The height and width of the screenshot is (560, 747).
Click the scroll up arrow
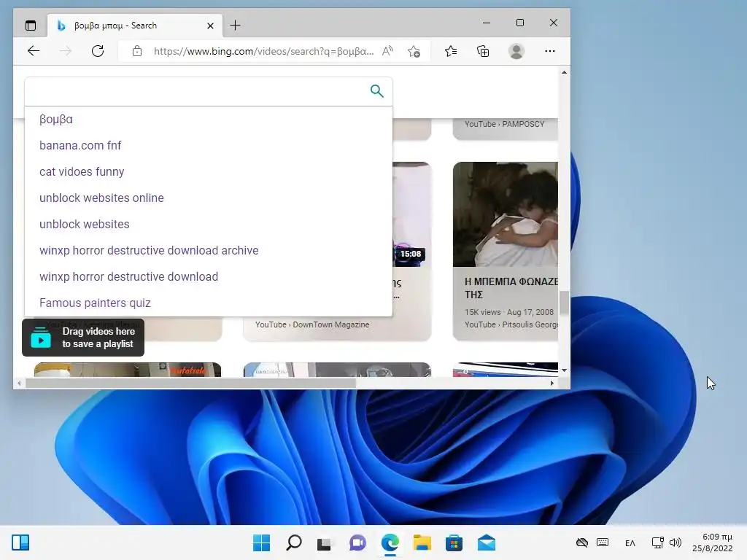click(564, 72)
